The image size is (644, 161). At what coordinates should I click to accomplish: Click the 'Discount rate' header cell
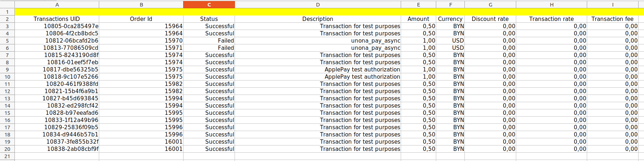click(x=490, y=19)
